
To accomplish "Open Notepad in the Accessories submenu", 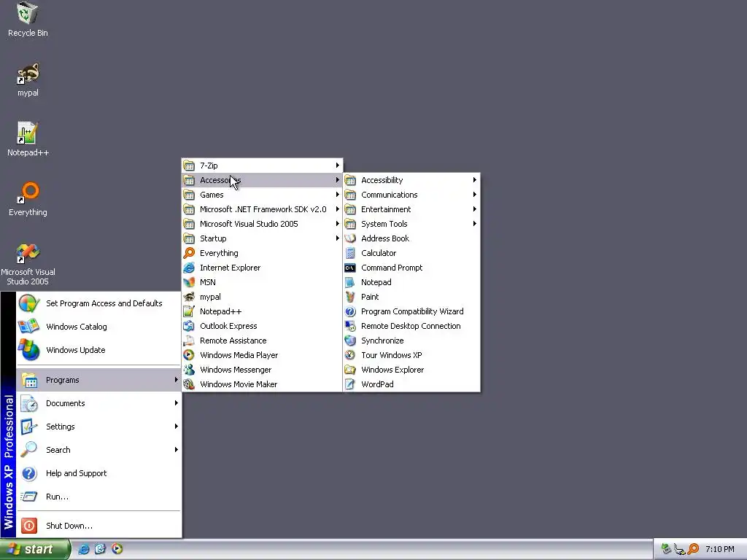I will pos(411,282).
